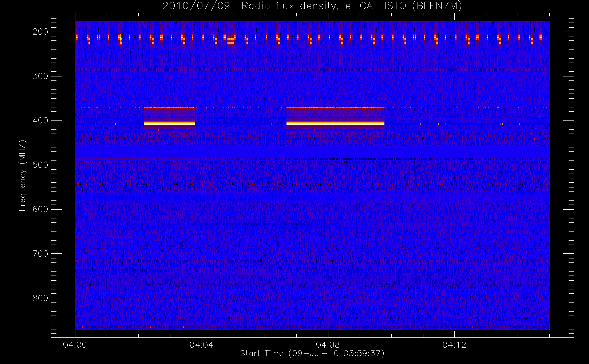The width and height of the screenshot is (589, 364).
Task: Click the 800 frequency tick label
Action: click(40, 298)
